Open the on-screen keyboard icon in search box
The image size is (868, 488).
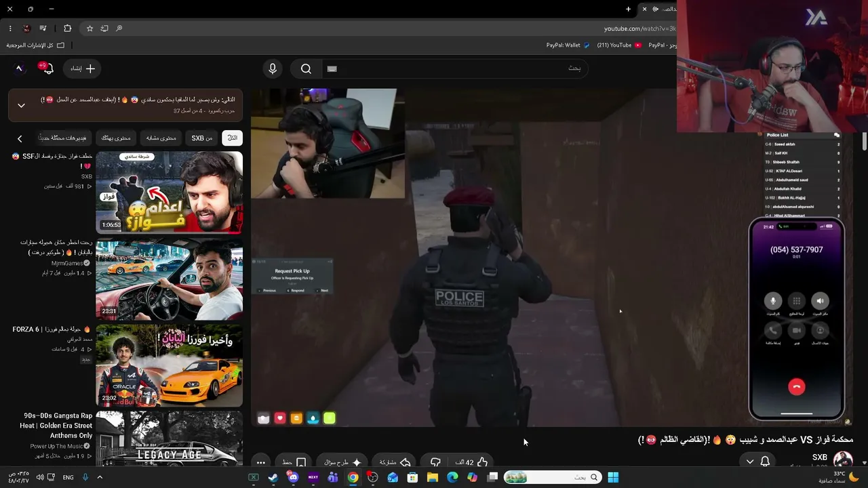(332, 68)
